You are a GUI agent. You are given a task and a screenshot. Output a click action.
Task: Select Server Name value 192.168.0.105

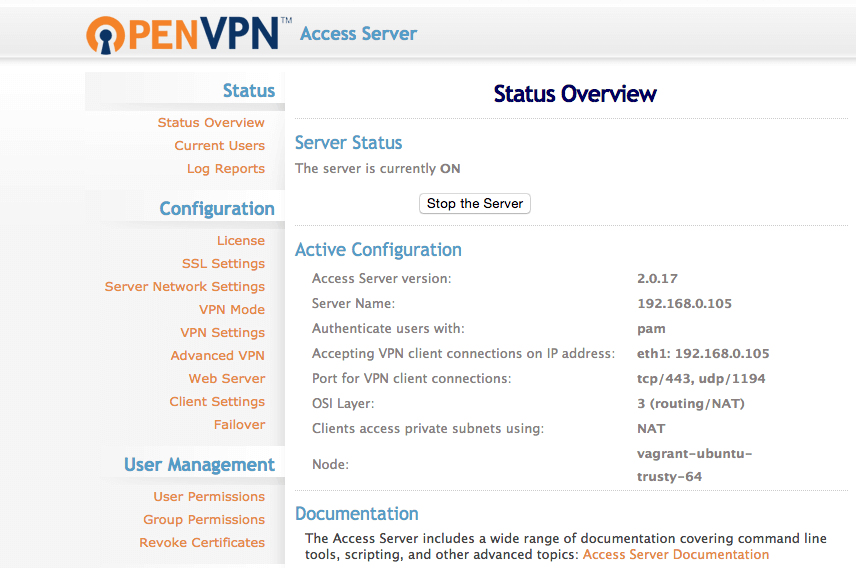[x=685, y=304]
